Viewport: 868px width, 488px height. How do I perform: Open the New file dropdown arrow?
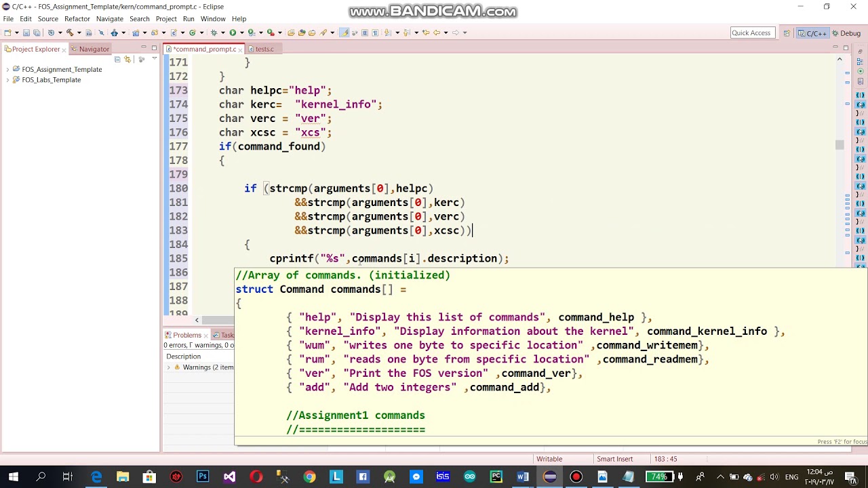pyautogui.click(x=17, y=33)
